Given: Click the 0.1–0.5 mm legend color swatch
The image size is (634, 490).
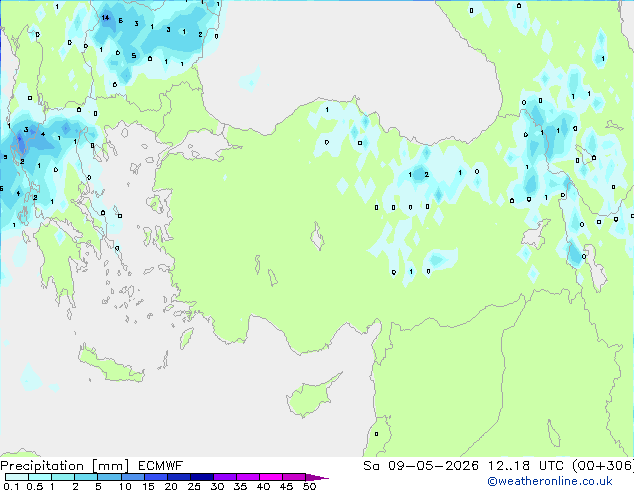Looking at the screenshot, I should click(17, 477).
